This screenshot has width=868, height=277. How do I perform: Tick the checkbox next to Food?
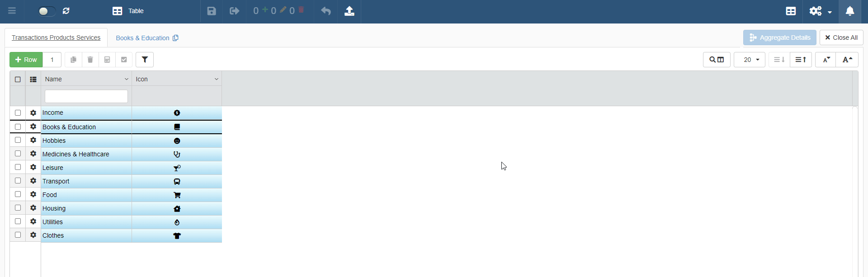tap(18, 194)
